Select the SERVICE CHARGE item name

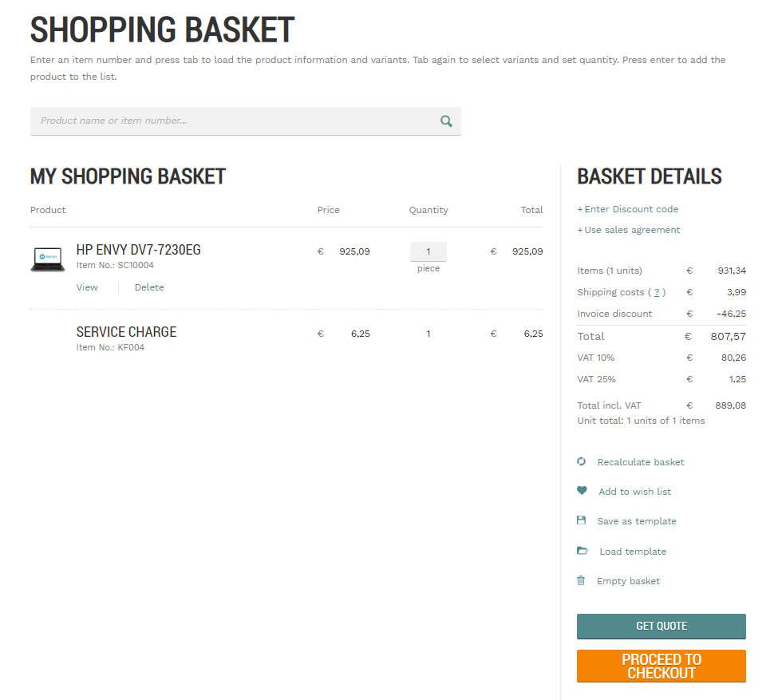pyautogui.click(x=127, y=332)
